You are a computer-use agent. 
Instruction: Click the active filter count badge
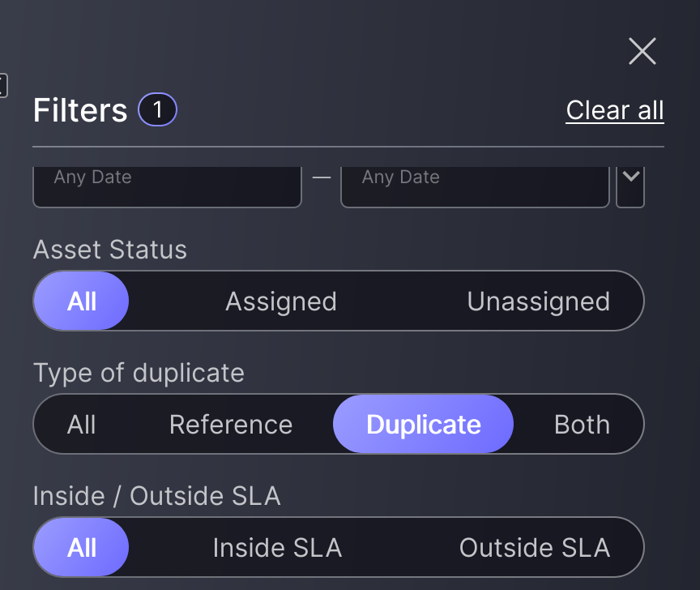pos(157,110)
